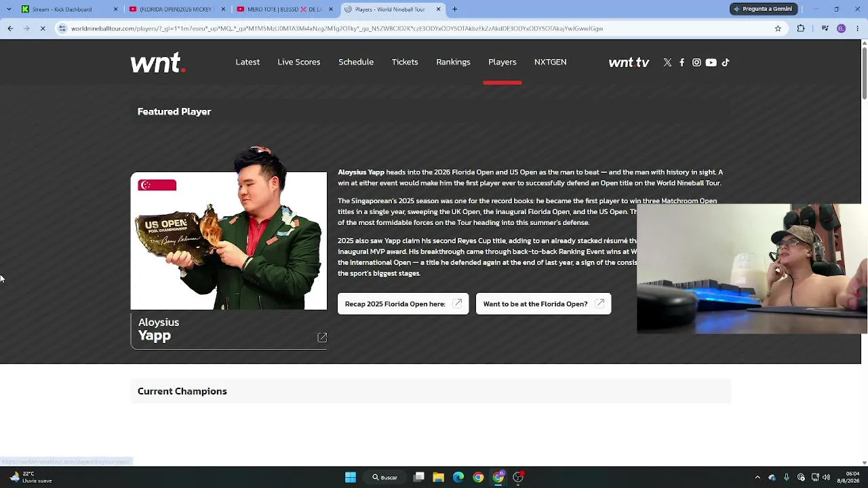View site information for worldnineballtour.com
Image resolution: width=868 pixels, height=488 pixels.
tap(62, 28)
